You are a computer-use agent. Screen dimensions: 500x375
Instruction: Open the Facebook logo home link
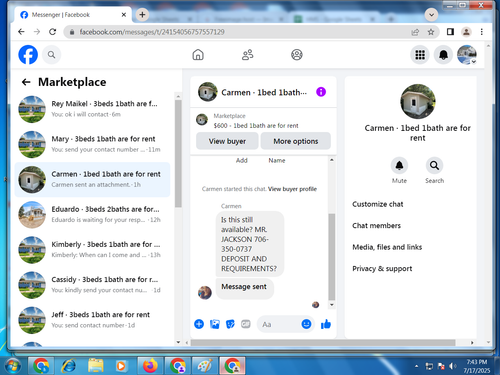(28, 55)
